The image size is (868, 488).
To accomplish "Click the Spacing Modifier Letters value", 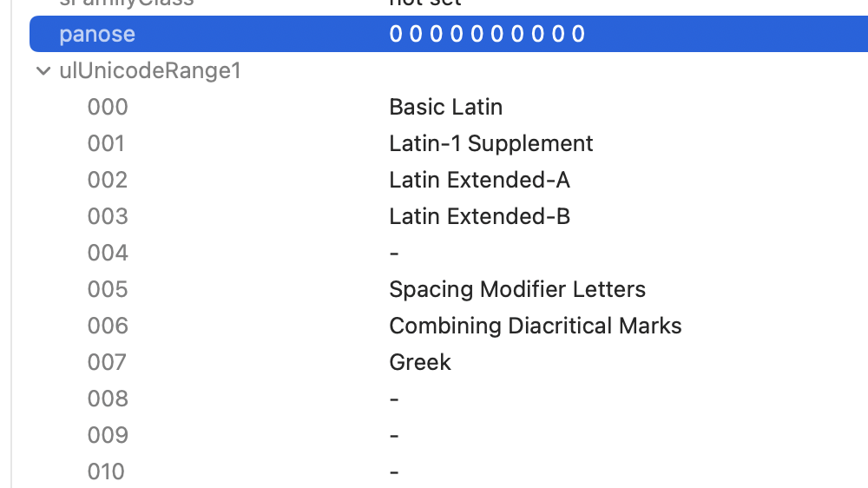I will [517, 290].
